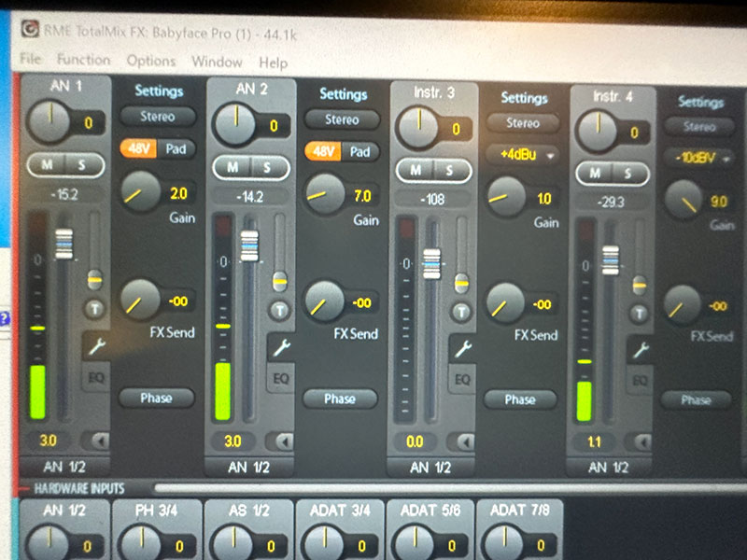This screenshot has height=560, width=747.
Task: Solo channel Instr. 4
Action: (x=628, y=174)
